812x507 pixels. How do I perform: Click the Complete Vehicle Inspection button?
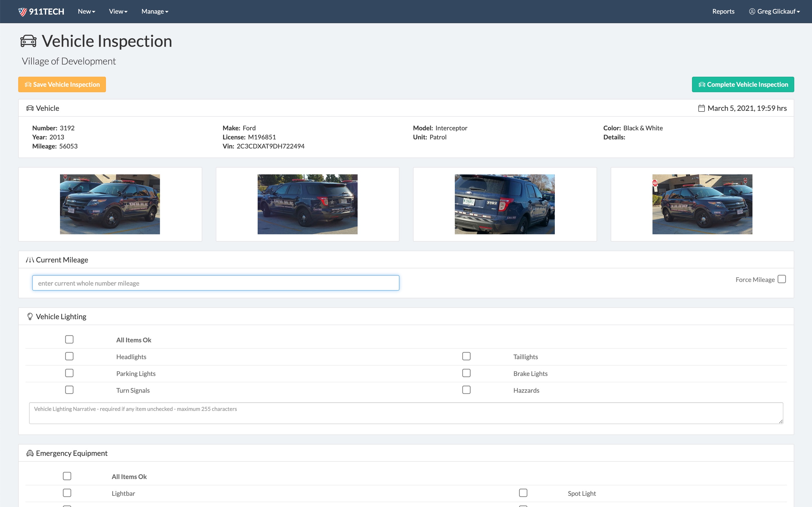click(x=743, y=84)
